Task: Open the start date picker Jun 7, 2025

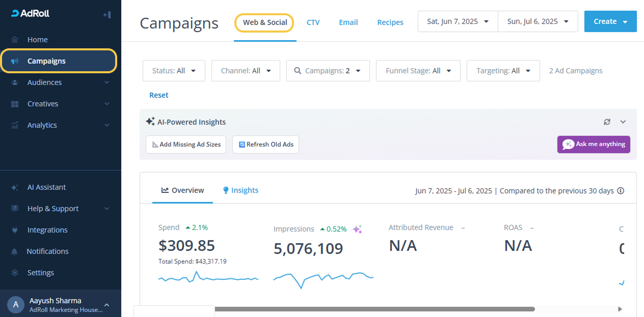Action: click(x=458, y=21)
